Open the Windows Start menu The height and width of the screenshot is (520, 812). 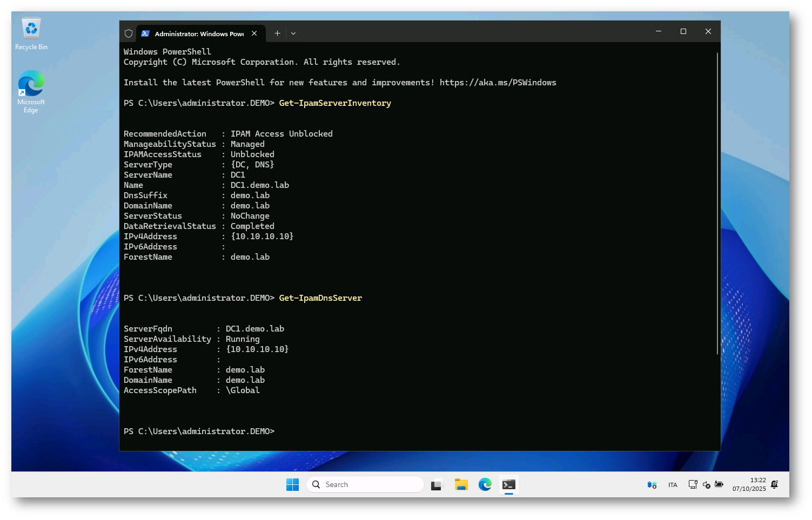point(292,485)
